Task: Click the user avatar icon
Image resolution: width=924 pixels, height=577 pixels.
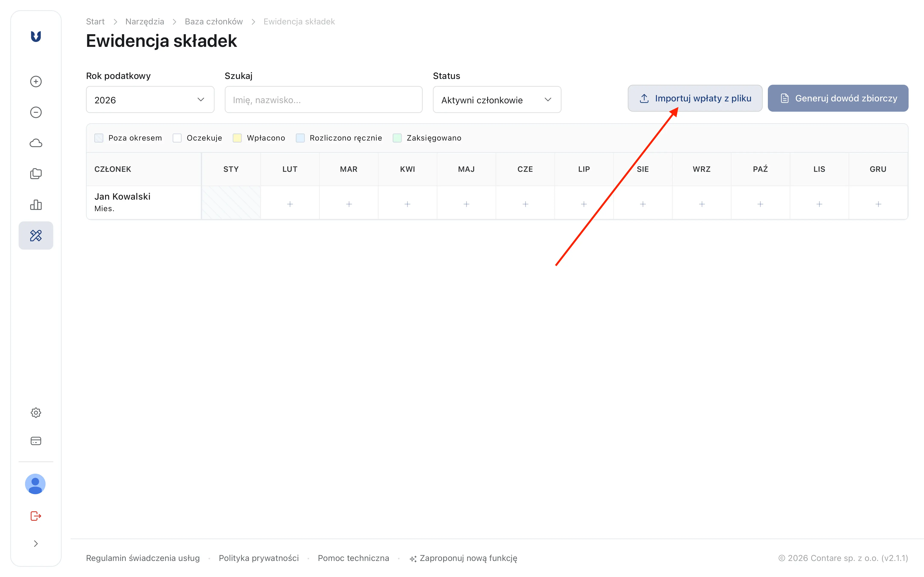Action: pyautogui.click(x=36, y=484)
